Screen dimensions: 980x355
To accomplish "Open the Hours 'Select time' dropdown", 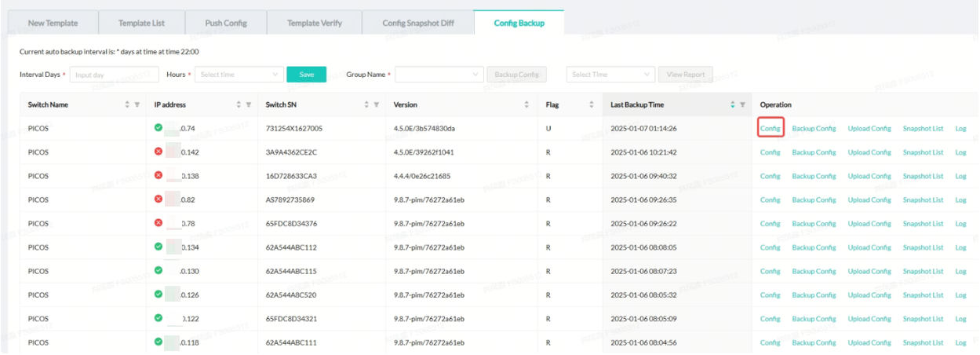I will (239, 75).
